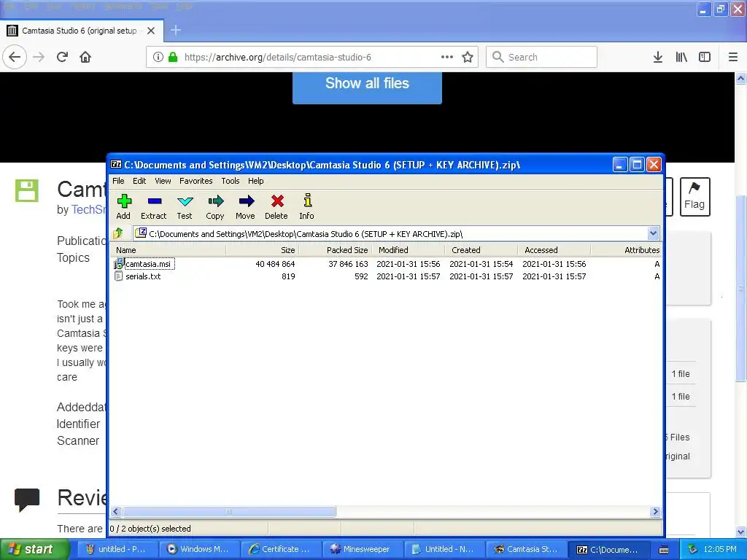Click the Firefox Search box
The height and width of the screenshot is (560, 747).
(542, 57)
